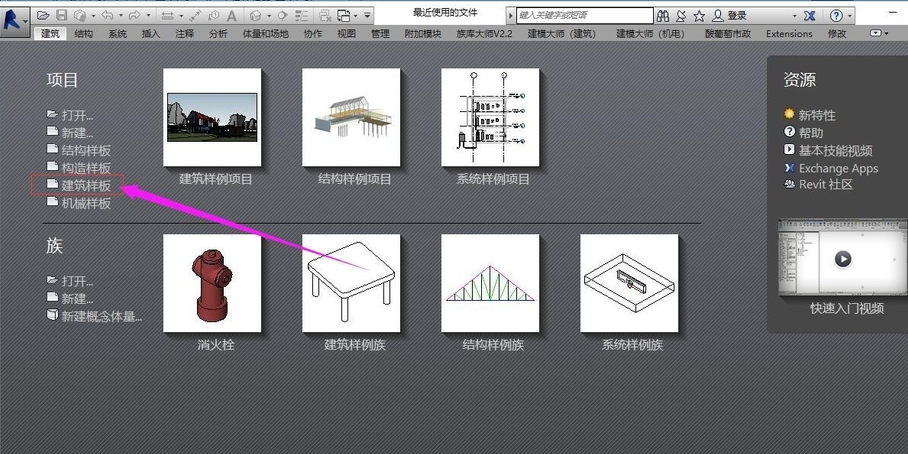This screenshot has width=908, height=454.
Task: Open the 建筑样例项目 thumbnail
Action: point(212,118)
